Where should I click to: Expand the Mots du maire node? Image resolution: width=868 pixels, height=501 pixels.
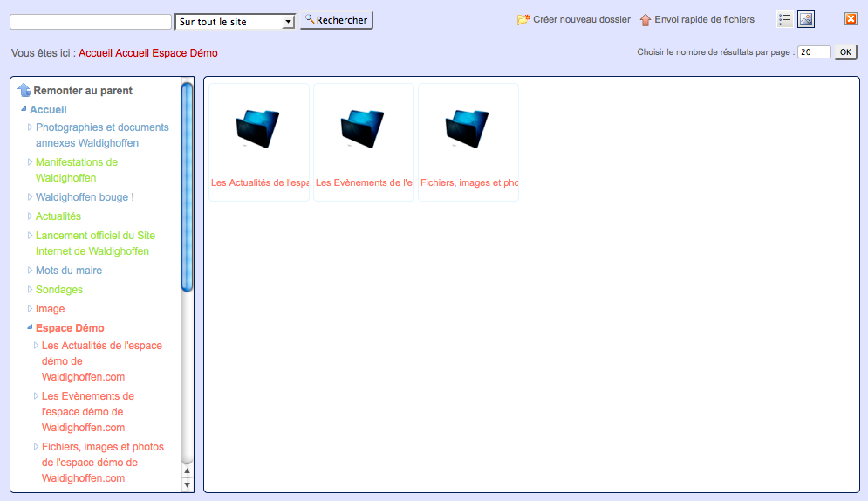pos(31,271)
